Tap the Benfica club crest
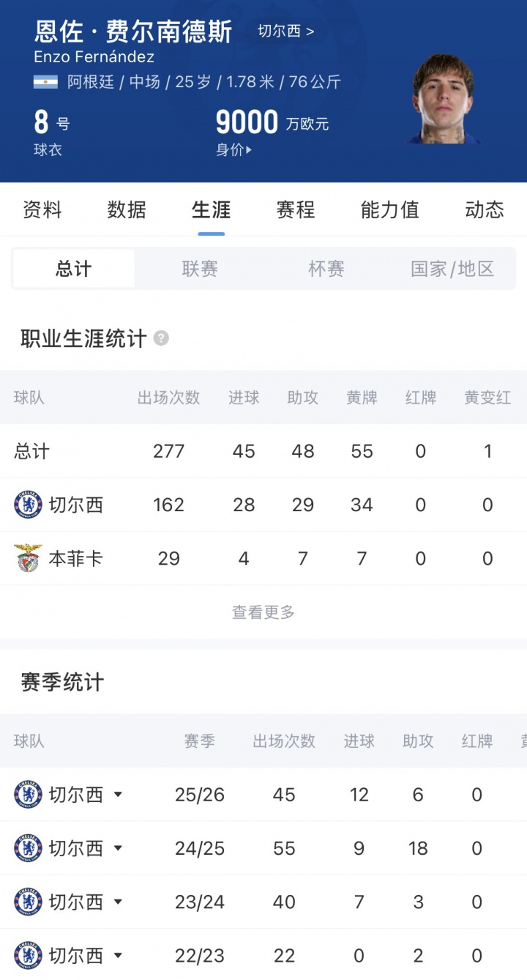527x980 pixels. pyautogui.click(x=28, y=558)
